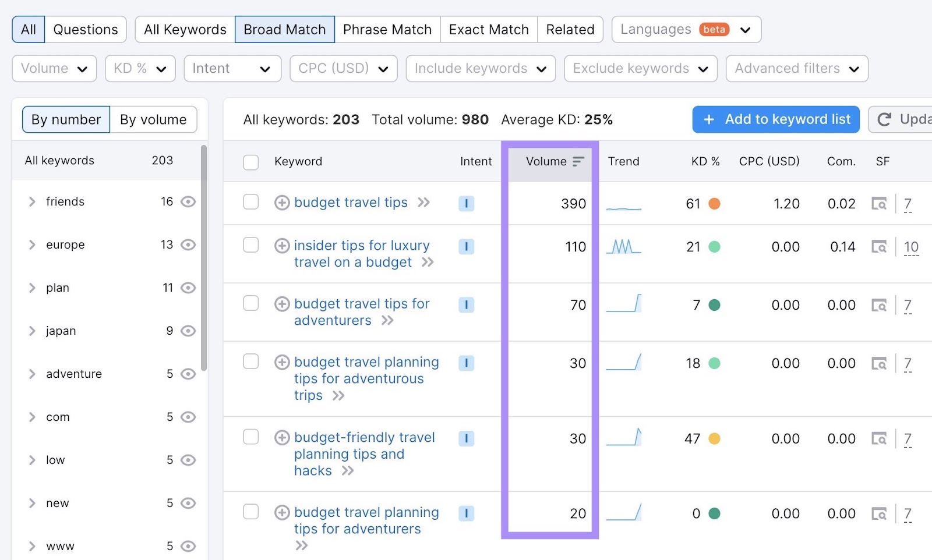Expand the adventure keyword group
The image size is (932, 560).
[x=32, y=374]
